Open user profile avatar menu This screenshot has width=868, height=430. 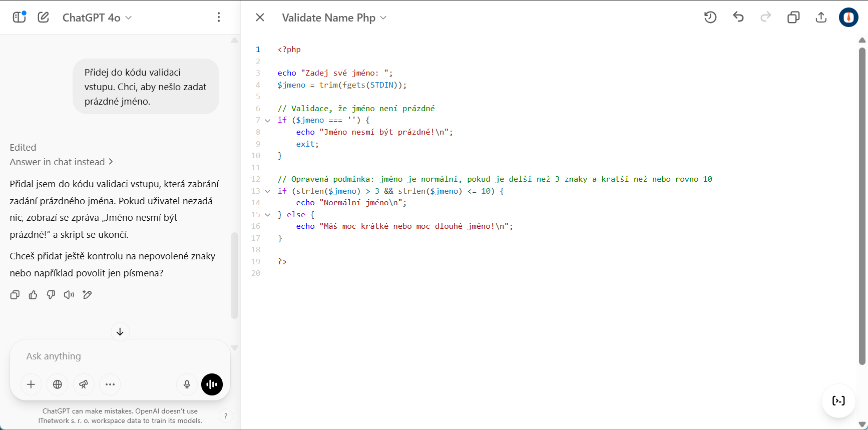[x=848, y=18]
